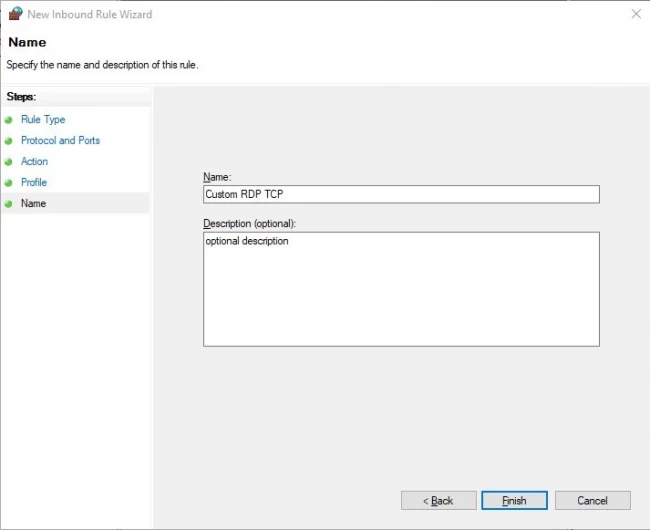Click the "Steps:" header in sidebar

point(21,97)
